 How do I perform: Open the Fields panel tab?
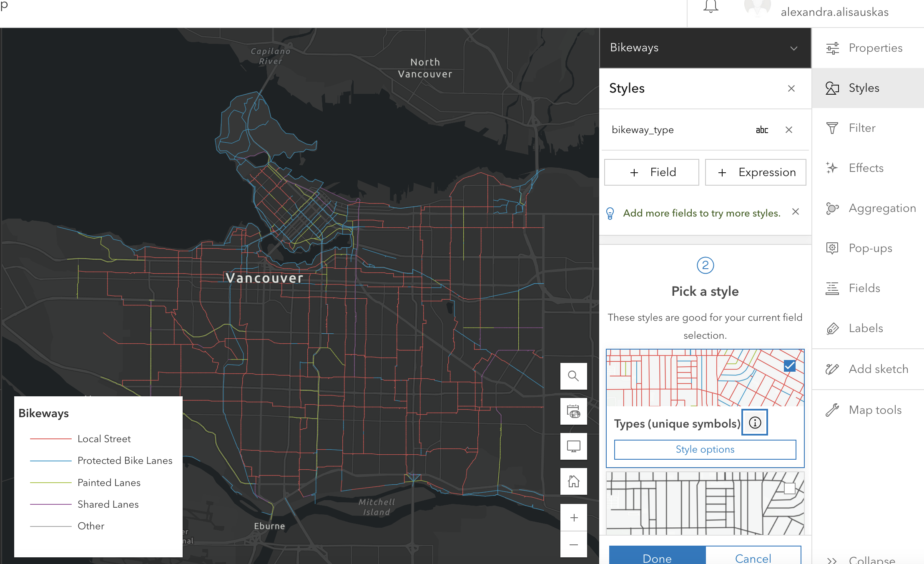864,288
